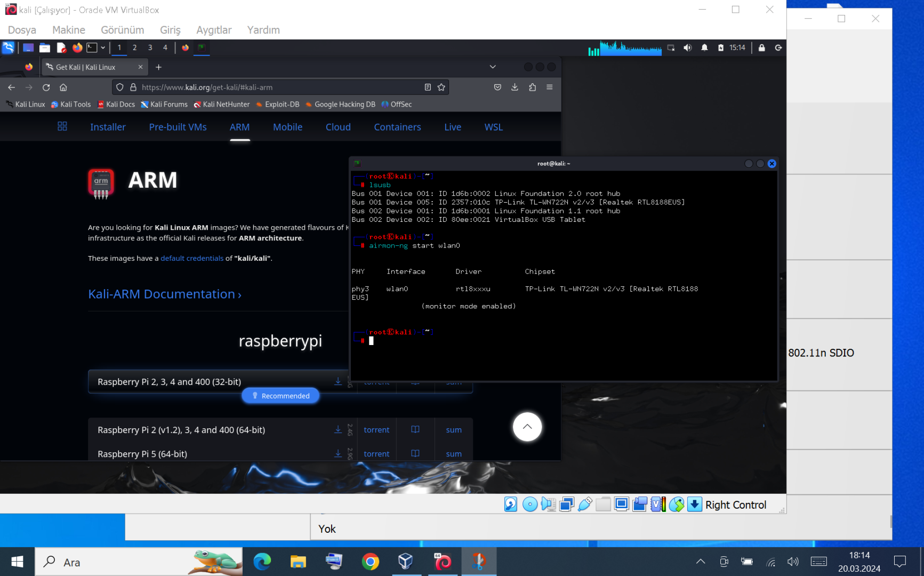This screenshot has width=924, height=576.
Task: Open Kali-ARM Documentation link
Action: [x=165, y=294]
